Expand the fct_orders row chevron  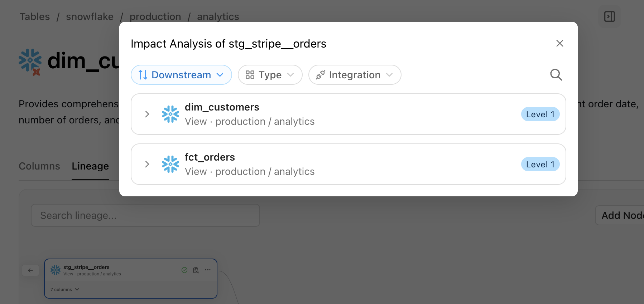pos(147,164)
